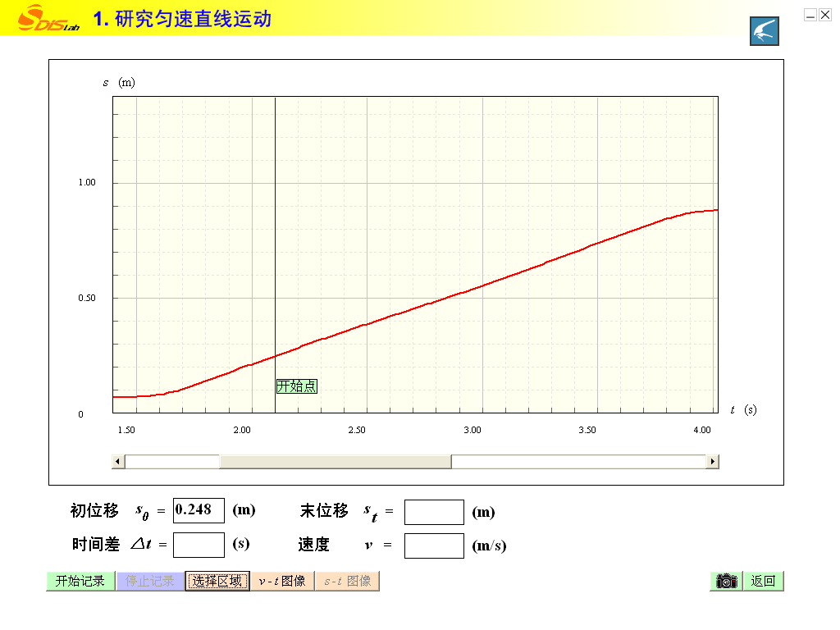Switch to the v-t 图像 view
The width and height of the screenshot is (840, 630).
coord(282,581)
